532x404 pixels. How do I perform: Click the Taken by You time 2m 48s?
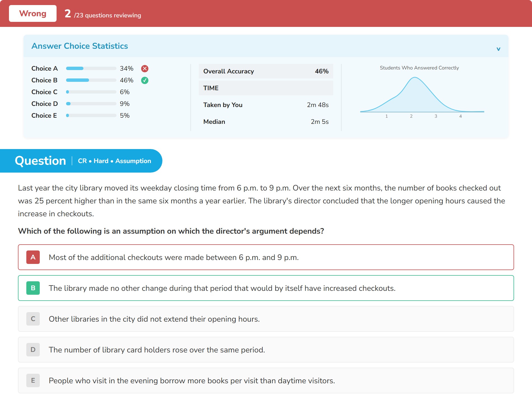pos(318,105)
